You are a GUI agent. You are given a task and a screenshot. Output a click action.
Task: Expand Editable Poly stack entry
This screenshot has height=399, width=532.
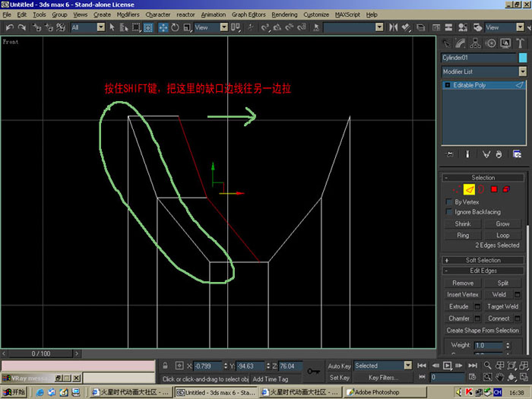[x=448, y=85]
